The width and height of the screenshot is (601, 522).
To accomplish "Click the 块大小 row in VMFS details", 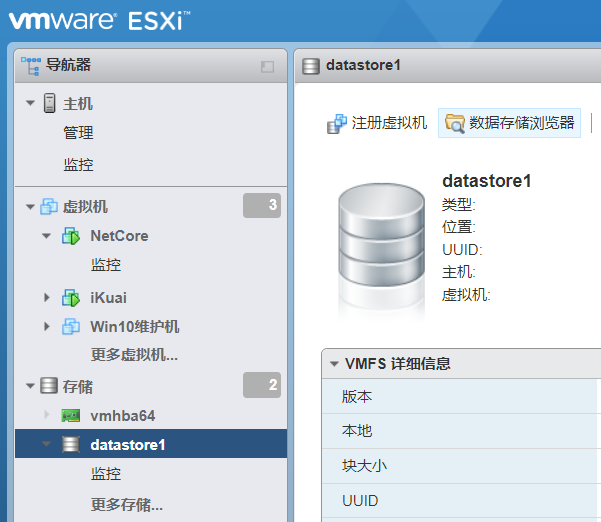I will 461,466.
